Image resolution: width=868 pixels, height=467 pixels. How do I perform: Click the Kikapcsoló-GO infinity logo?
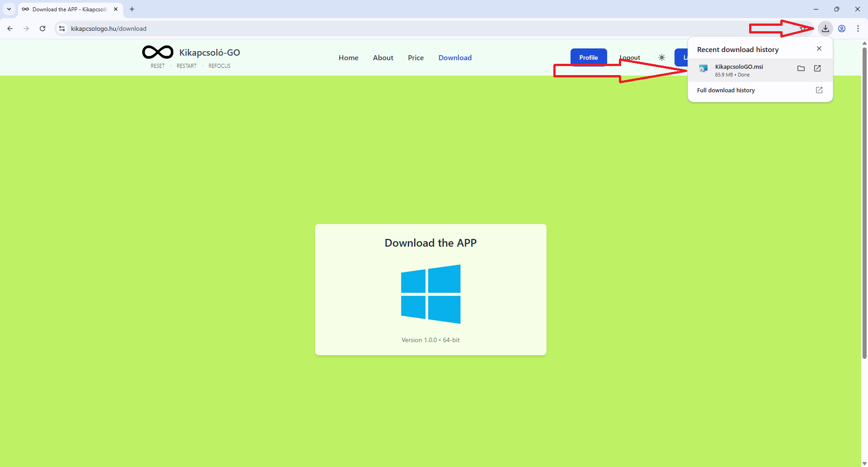click(157, 52)
